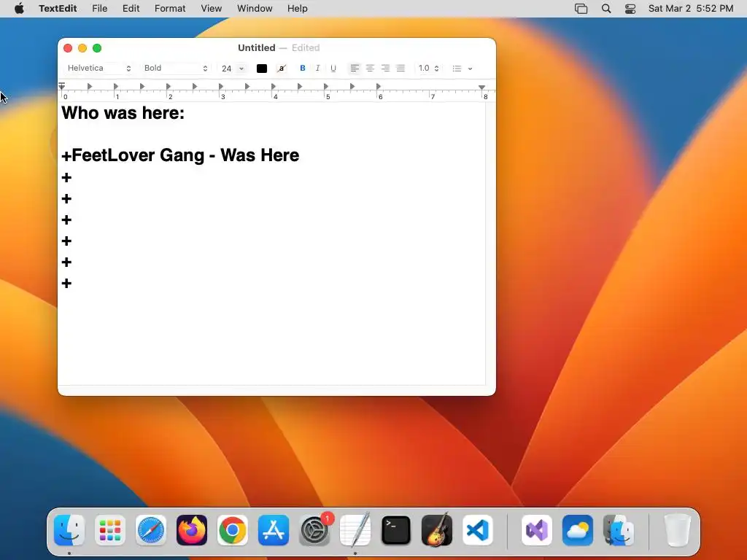
Task: Select the tab stop at 6 inches
Action: click(379, 86)
